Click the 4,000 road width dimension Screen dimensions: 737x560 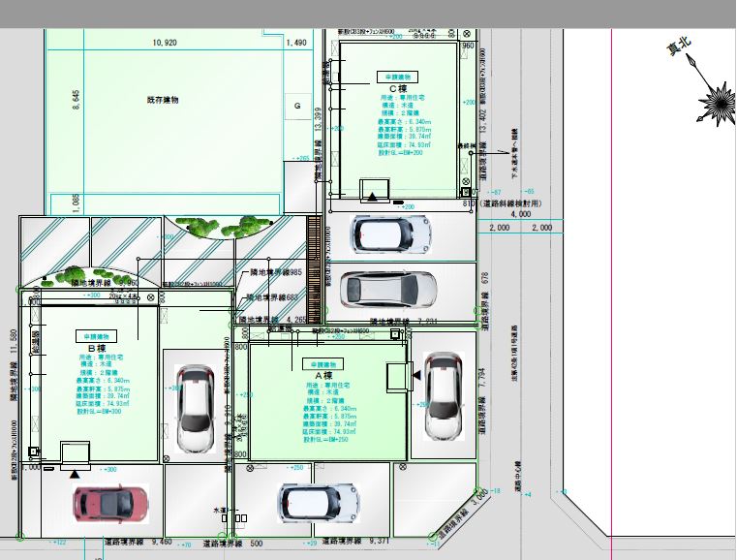[521, 214]
